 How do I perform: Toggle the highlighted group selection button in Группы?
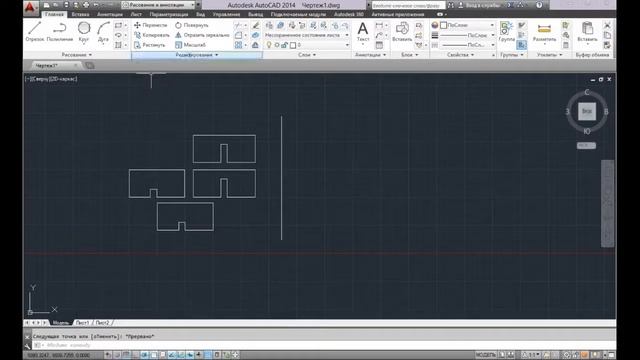coord(522,45)
